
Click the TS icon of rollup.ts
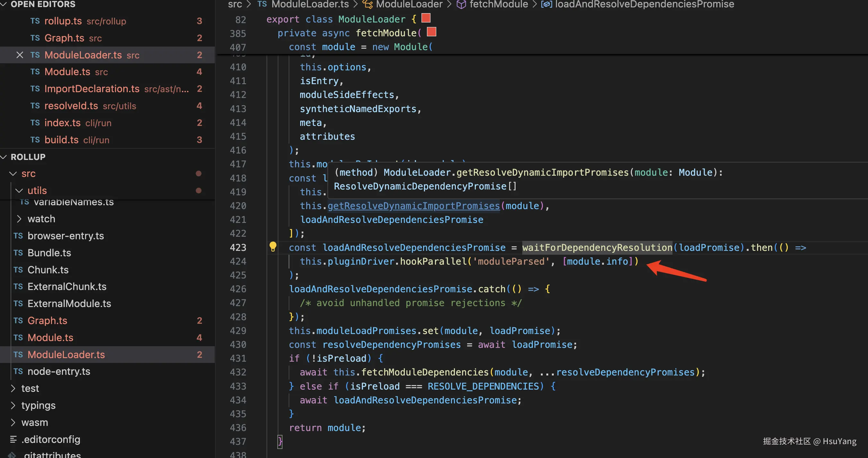click(35, 21)
